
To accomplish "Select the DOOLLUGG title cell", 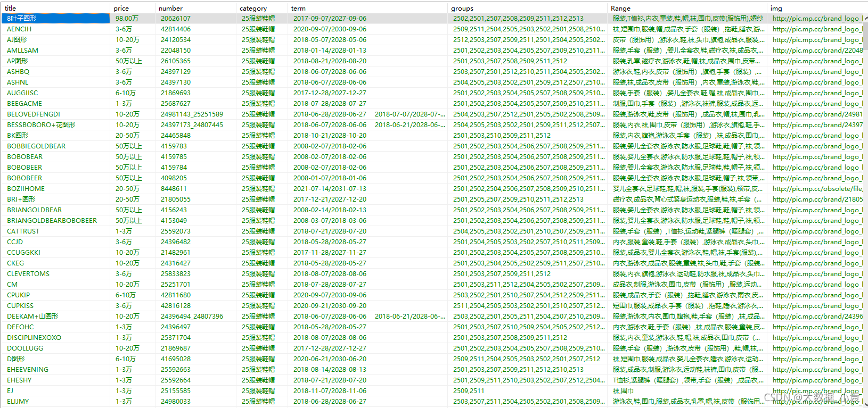I will [55, 348].
